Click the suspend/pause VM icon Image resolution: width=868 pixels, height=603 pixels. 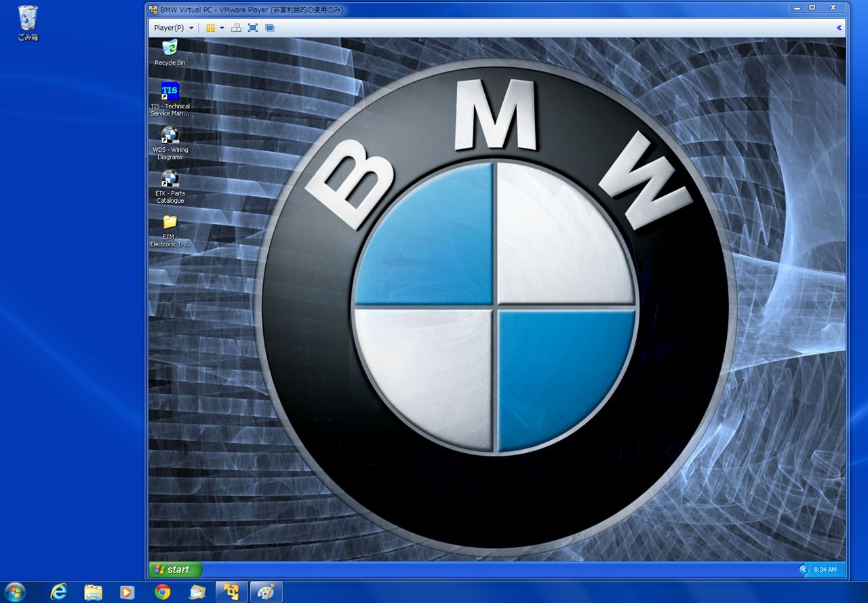(211, 28)
